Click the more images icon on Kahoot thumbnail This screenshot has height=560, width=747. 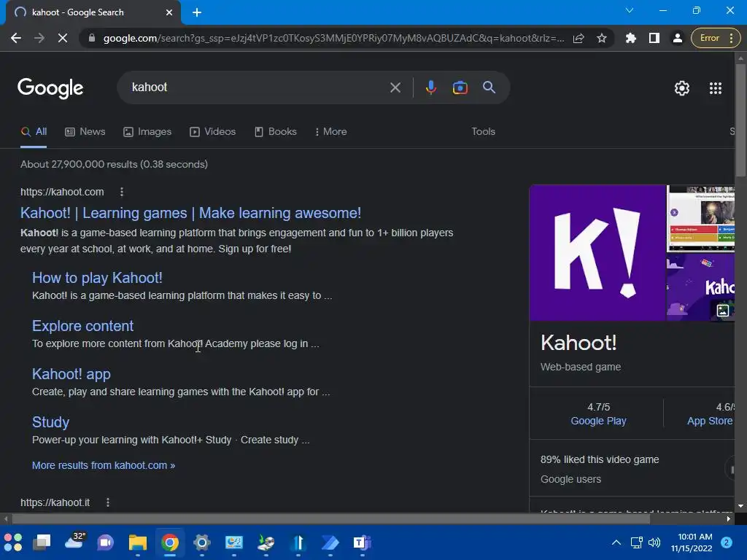(x=723, y=311)
